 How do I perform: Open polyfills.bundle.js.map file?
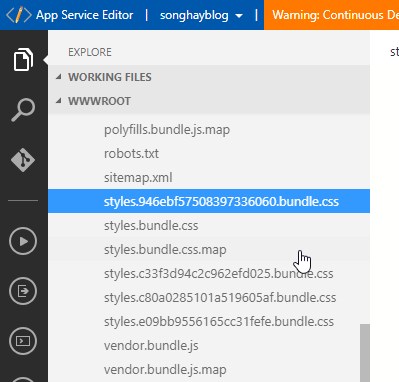[x=209, y=130]
